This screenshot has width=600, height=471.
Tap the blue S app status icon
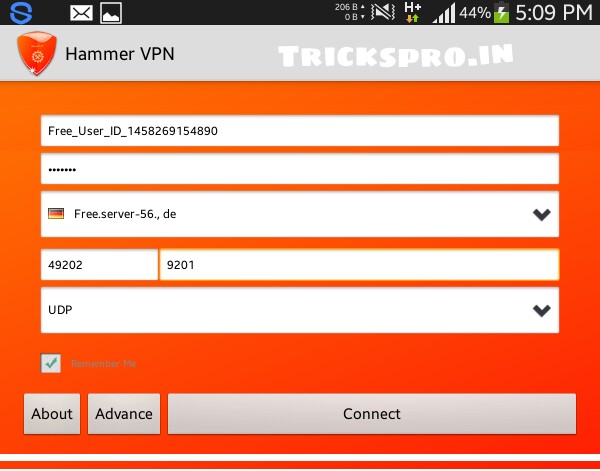21,13
